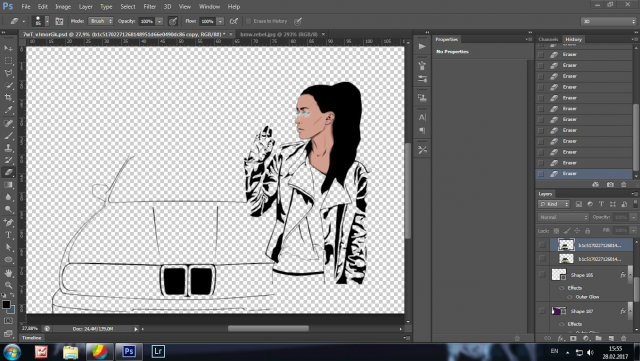Open the Paragraph panel icon
The height and width of the screenshot is (361, 640).
pyautogui.click(x=422, y=131)
